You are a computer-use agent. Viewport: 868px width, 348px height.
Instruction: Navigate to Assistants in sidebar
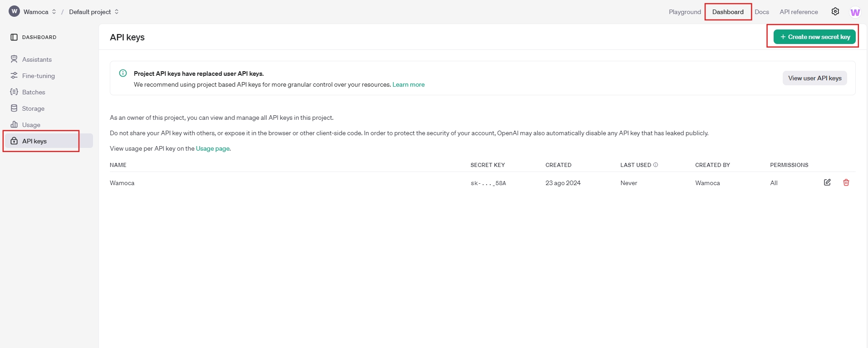(37, 59)
